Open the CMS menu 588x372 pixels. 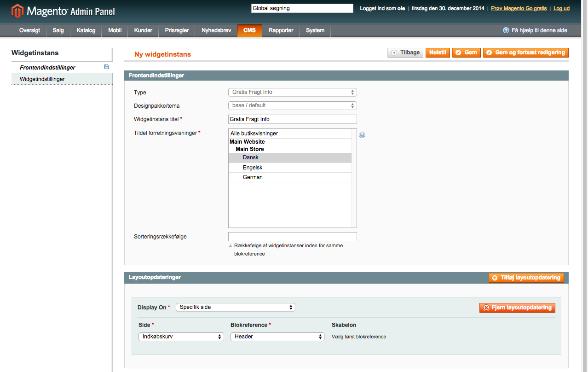[249, 30]
